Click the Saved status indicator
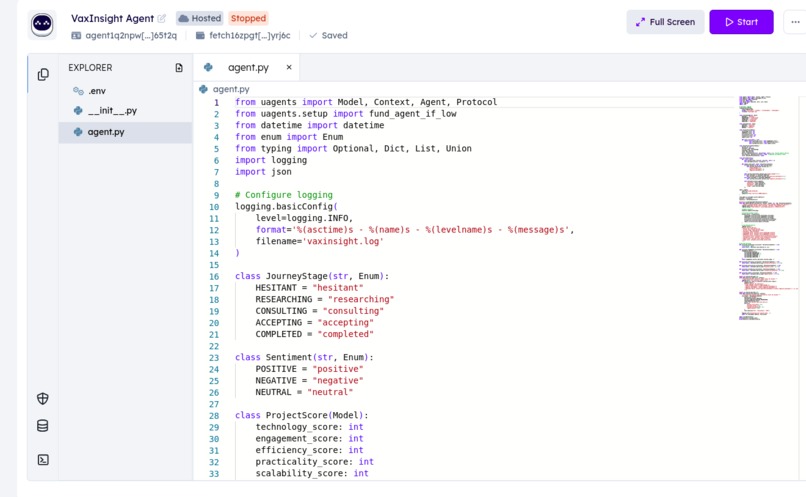Screen dimensions: 806x497 (x=328, y=35)
